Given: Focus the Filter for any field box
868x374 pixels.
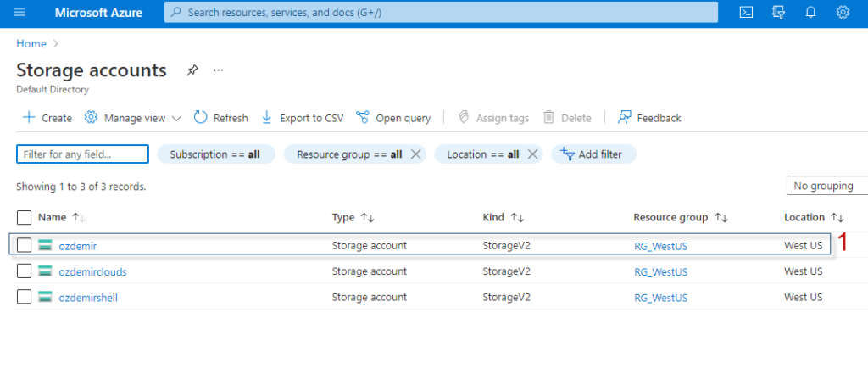Looking at the screenshot, I should tap(82, 154).
